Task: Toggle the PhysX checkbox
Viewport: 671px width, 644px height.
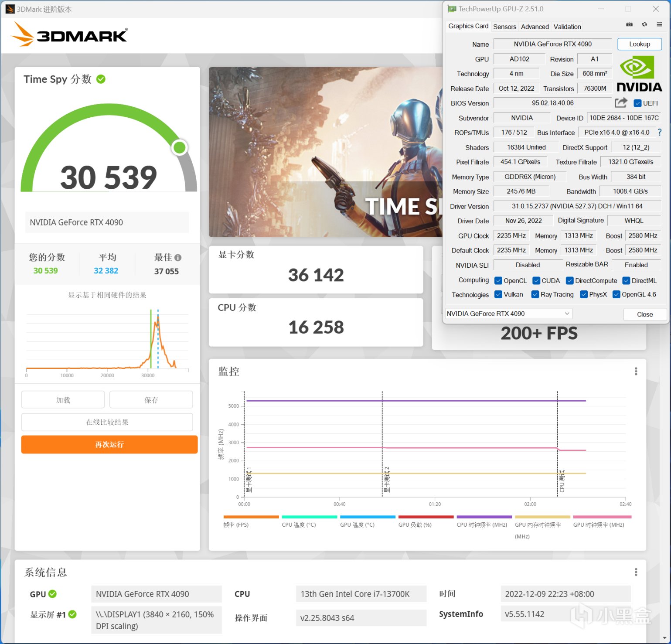Action: point(584,295)
